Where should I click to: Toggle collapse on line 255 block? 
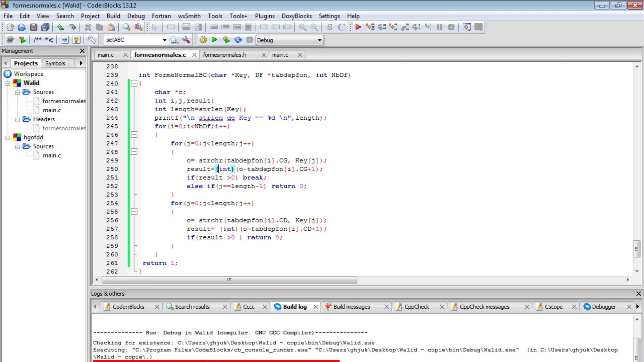pyautogui.click(x=134, y=211)
